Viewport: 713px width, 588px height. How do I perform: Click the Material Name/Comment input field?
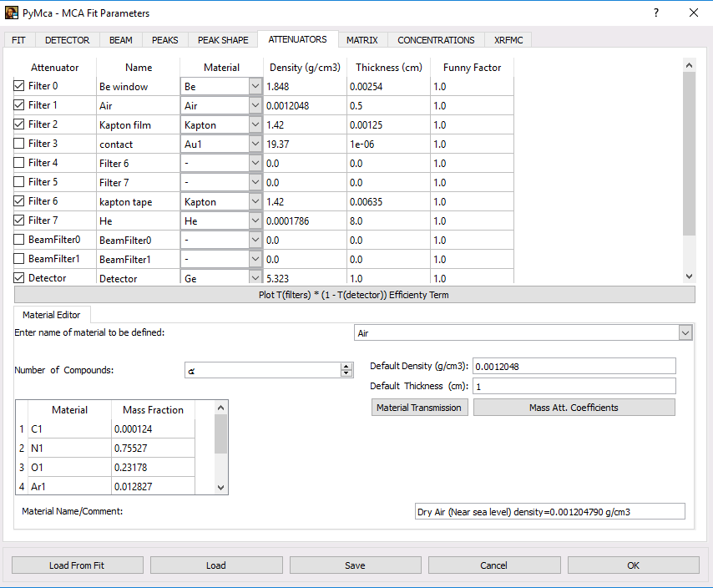pyautogui.click(x=549, y=512)
